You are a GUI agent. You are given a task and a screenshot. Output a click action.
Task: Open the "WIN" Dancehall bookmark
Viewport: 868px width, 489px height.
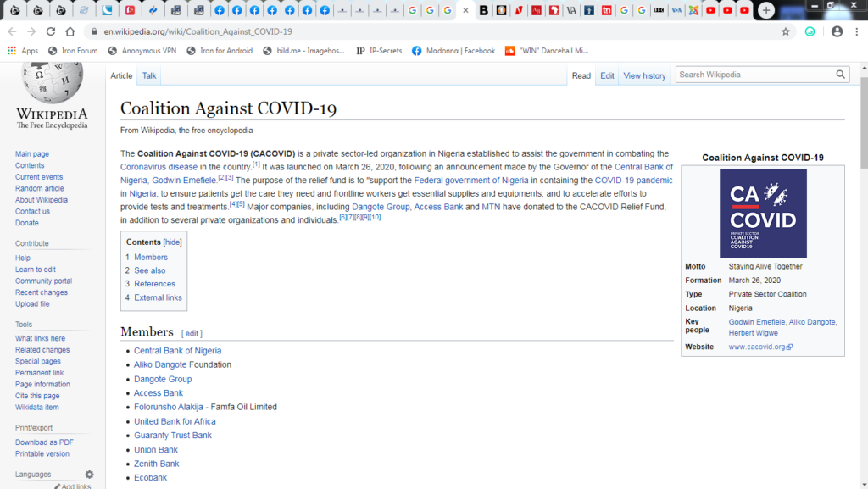point(547,50)
